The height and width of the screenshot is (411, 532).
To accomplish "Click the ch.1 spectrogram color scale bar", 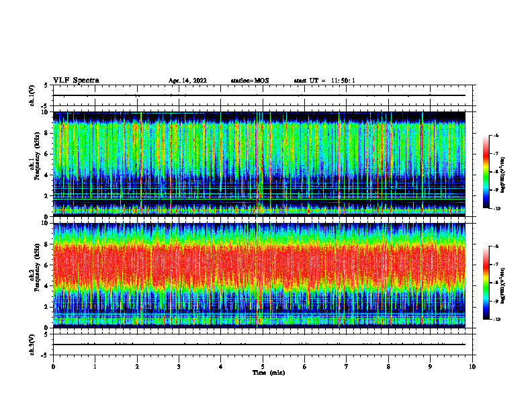I will [486, 172].
